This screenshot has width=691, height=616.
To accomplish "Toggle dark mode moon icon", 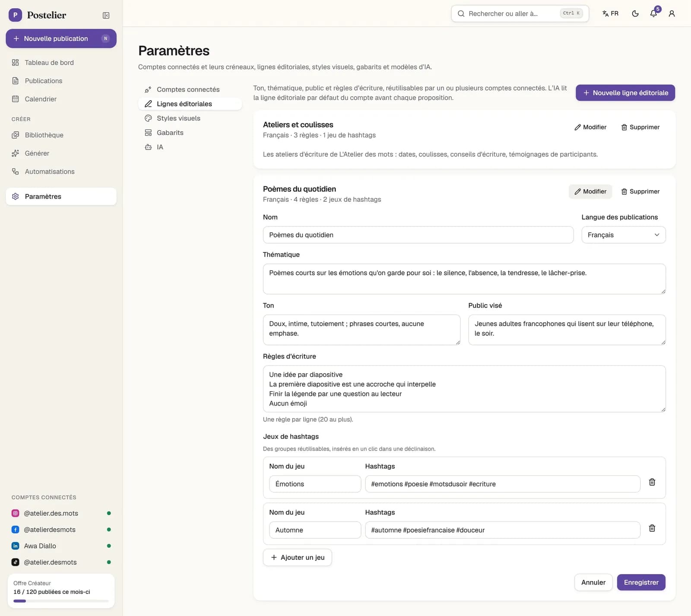I will pos(635,13).
